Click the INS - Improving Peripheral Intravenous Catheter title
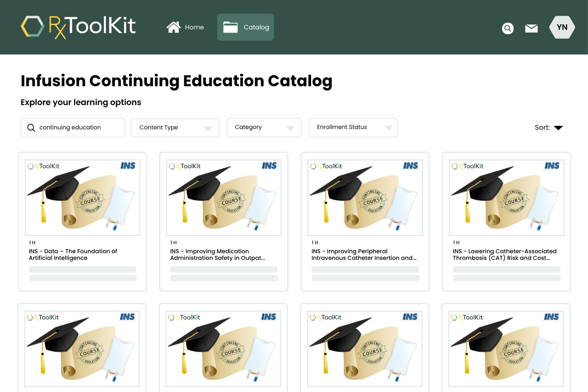 pyautogui.click(x=364, y=255)
